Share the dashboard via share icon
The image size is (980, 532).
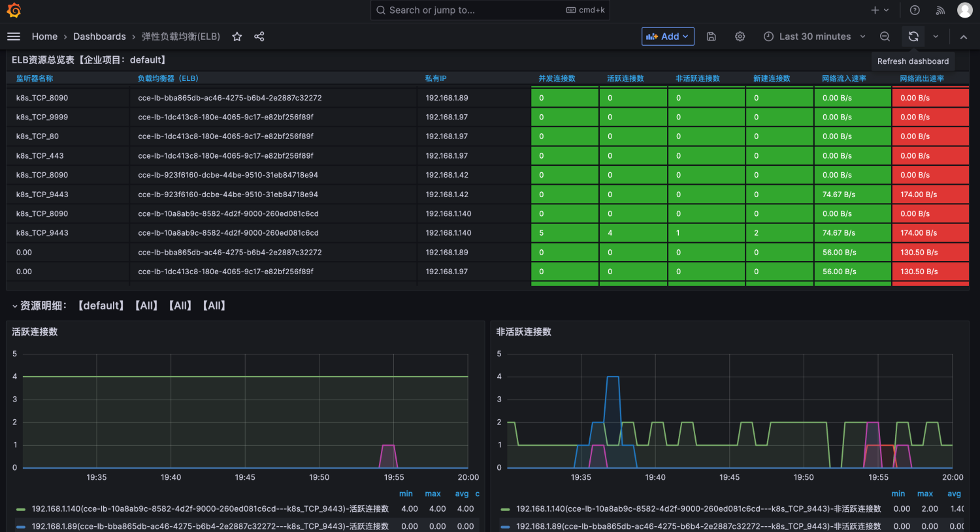pos(259,37)
